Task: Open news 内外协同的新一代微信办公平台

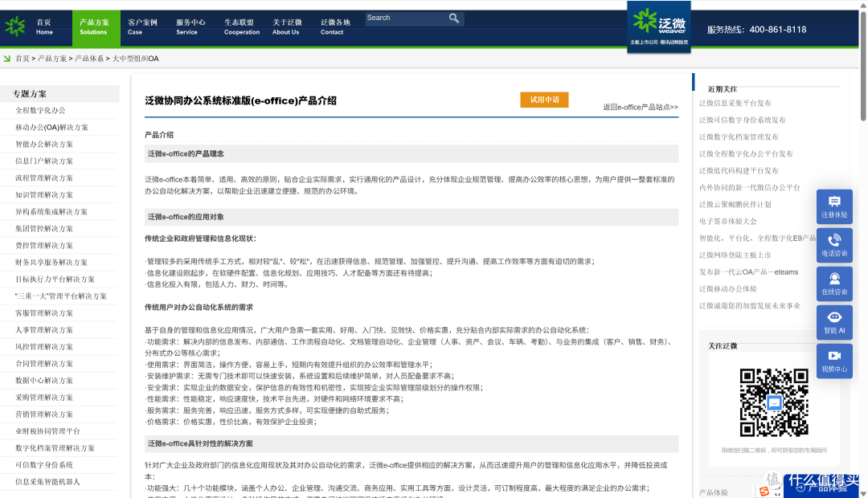Action: 750,188
